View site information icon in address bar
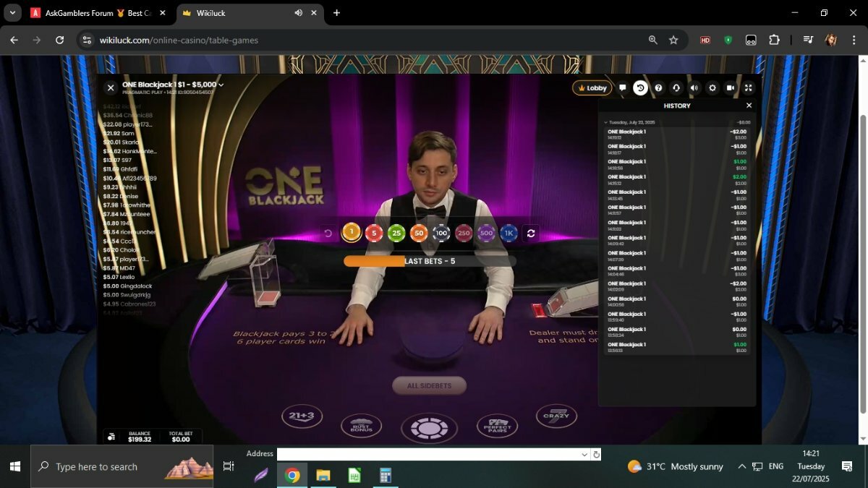 (x=87, y=40)
